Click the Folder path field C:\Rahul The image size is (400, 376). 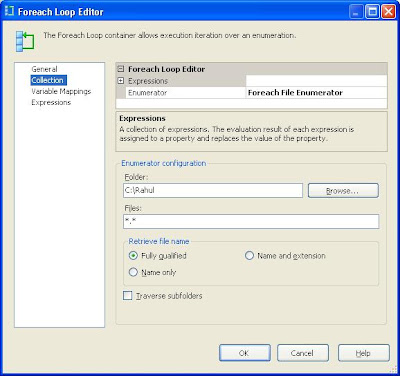coord(213,190)
